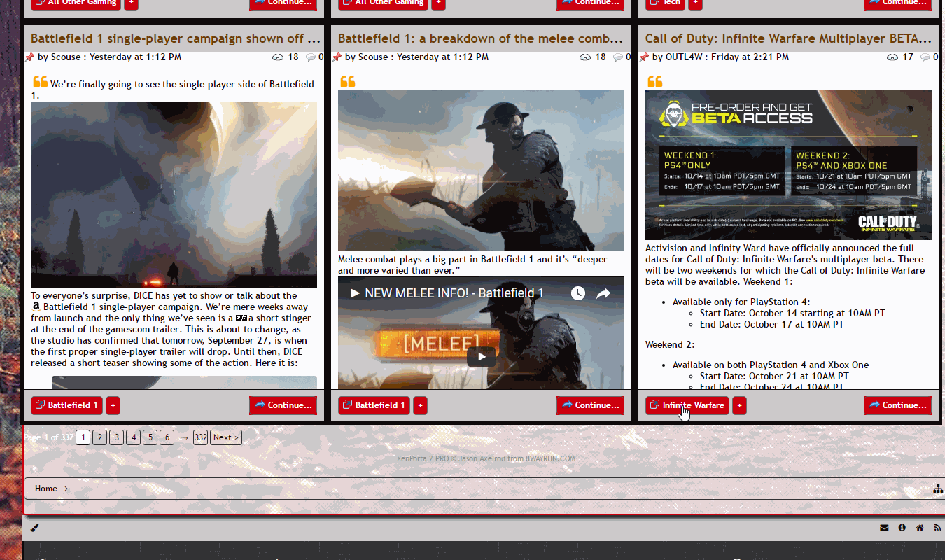This screenshot has height=560, width=945.
Task: Click the quote icon in the melee article
Action: click(x=347, y=81)
